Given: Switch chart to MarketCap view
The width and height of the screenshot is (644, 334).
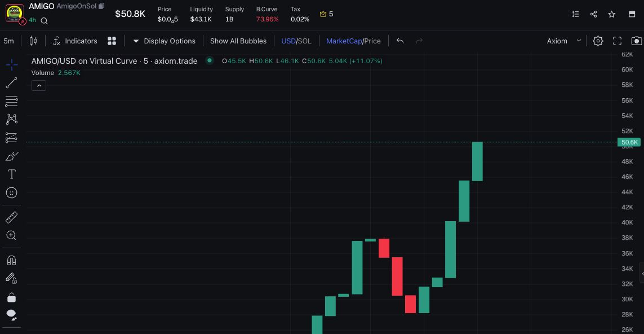Looking at the screenshot, I should (344, 41).
